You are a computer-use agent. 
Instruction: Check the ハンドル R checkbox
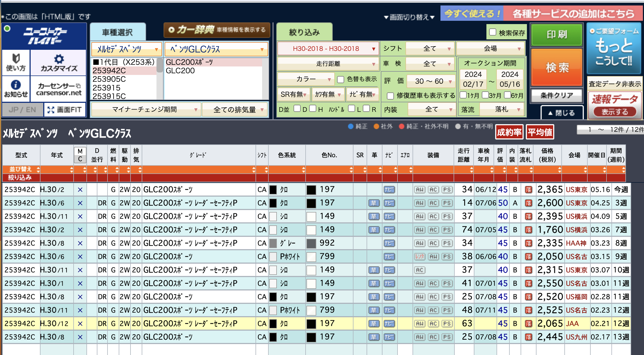[366, 109]
